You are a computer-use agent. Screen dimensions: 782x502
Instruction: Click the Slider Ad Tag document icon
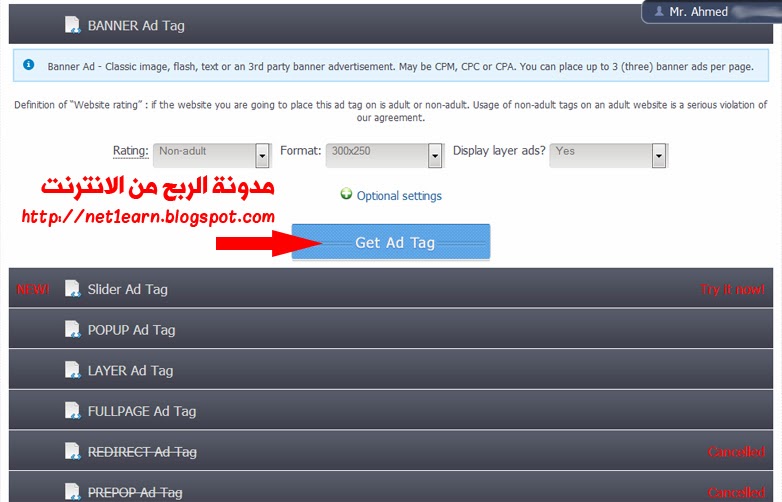tap(73, 289)
